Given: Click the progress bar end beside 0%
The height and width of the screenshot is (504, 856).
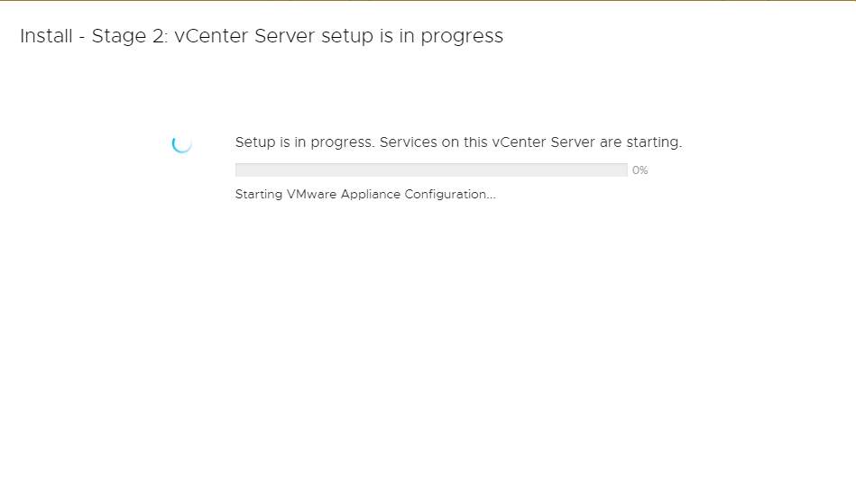Looking at the screenshot, I should point(623,170).
